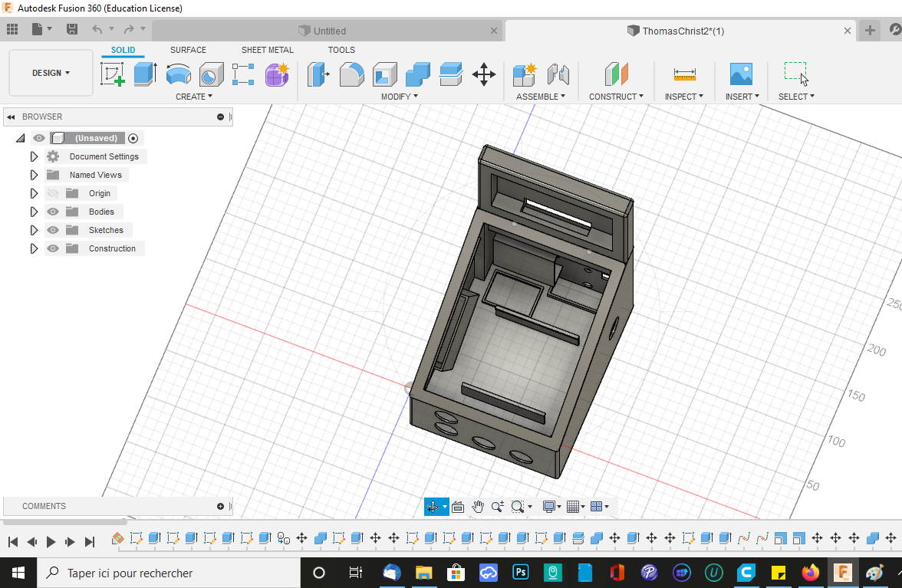Open Photoshop from the Windows taskbar
Screen dimensions: 902x588
[522, 573]
